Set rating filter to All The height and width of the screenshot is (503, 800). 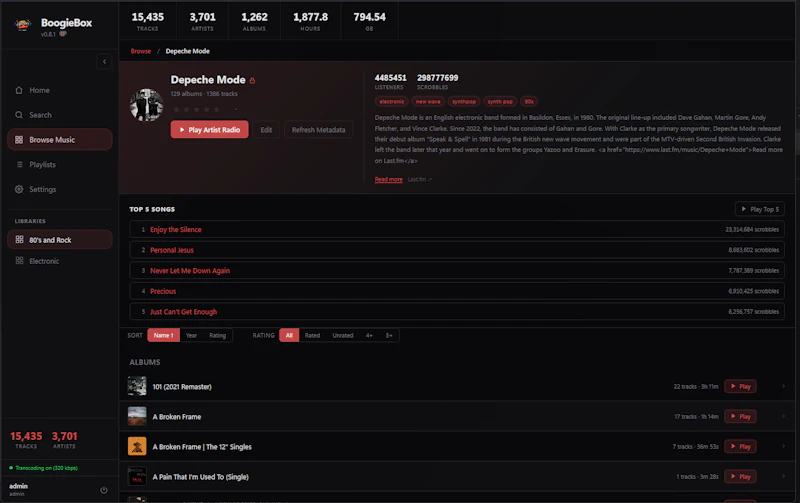click(x=289, y=335)
